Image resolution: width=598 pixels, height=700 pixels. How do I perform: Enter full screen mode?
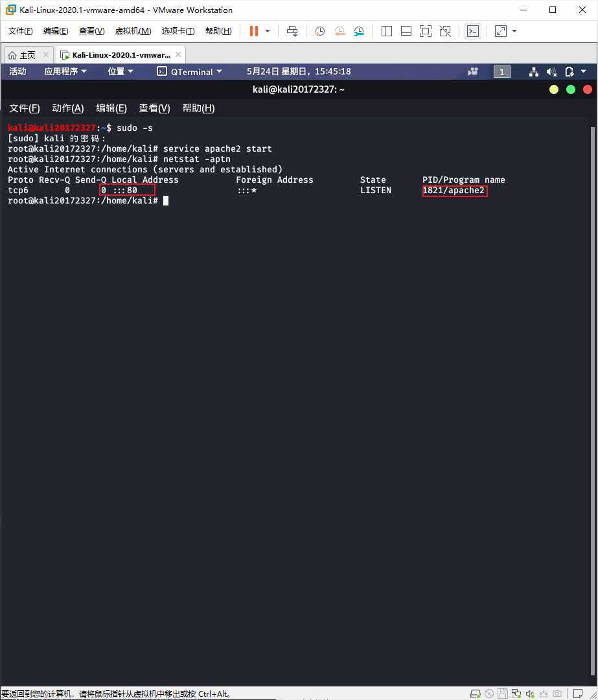pyautogui.click(x=426, y=31)
